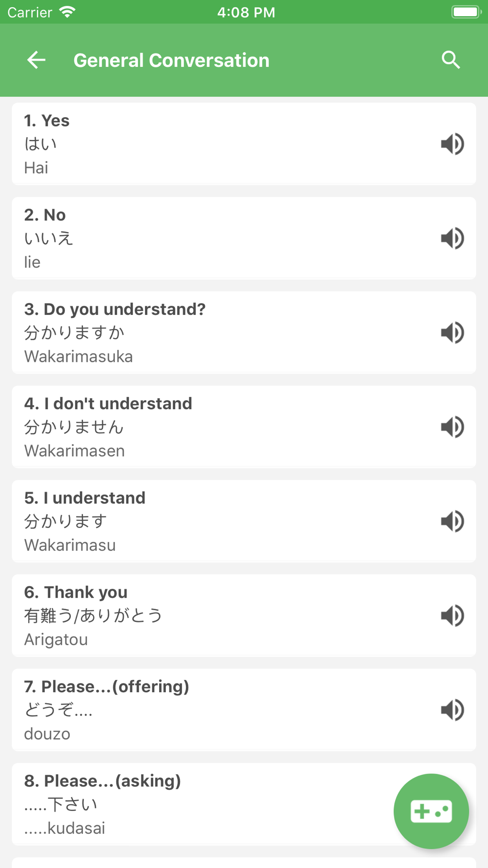Tap the 'douzo' phrase entry
488x868 pixels.
(47, 733)
